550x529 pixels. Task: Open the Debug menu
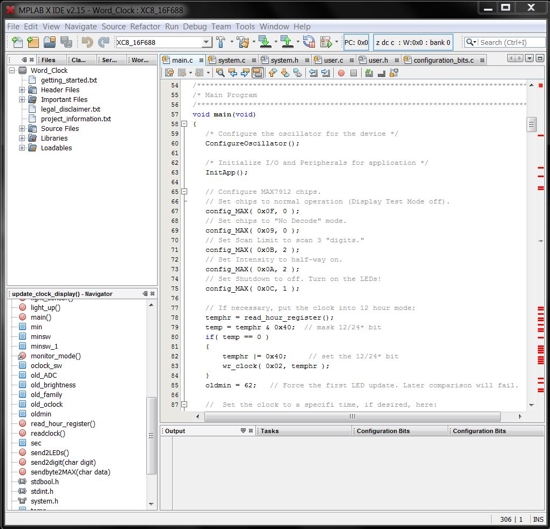[195, 27]
